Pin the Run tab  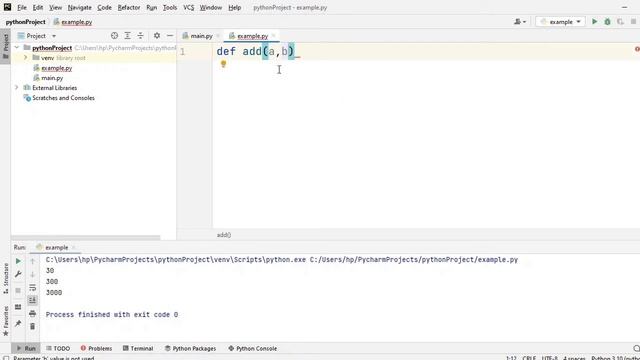tap(18, 324)
